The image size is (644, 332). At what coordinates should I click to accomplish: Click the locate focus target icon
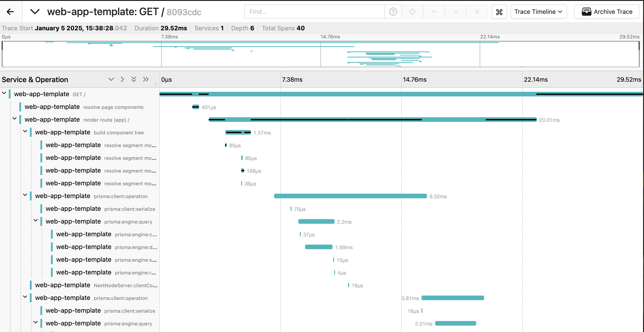click(x=412, y=12)
